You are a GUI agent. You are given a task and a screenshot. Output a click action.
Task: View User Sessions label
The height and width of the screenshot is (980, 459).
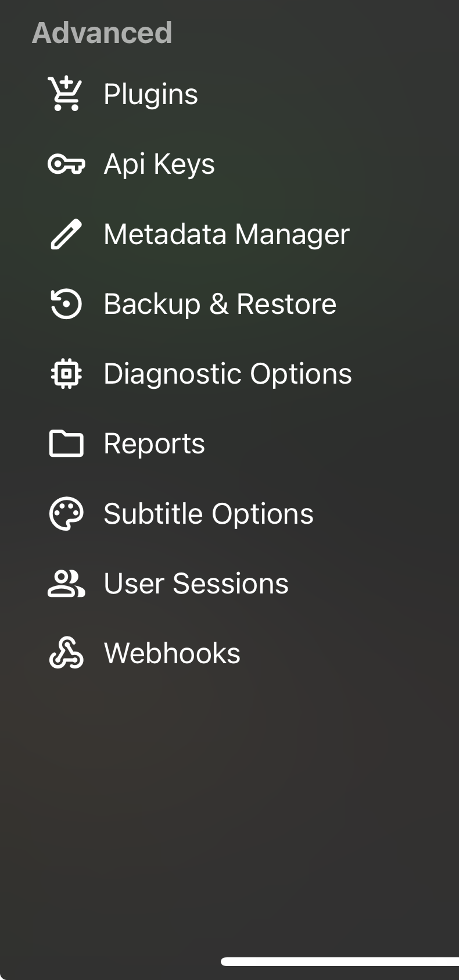pyautogui.click(x=196, y=584)
